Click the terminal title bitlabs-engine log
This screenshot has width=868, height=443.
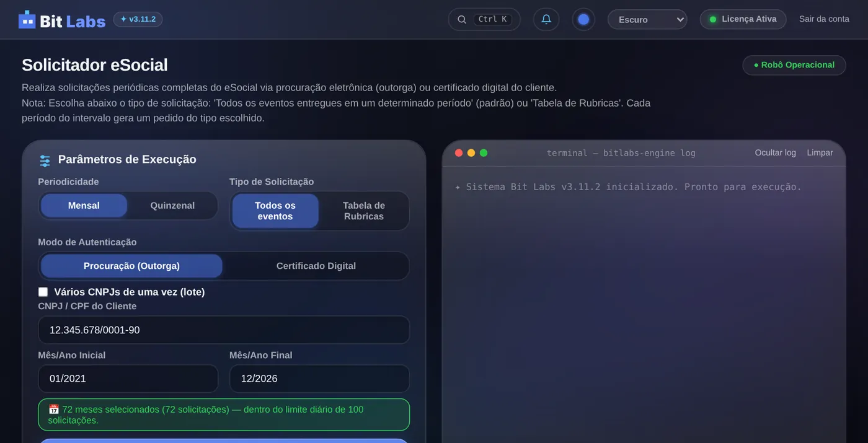[621, 153]
